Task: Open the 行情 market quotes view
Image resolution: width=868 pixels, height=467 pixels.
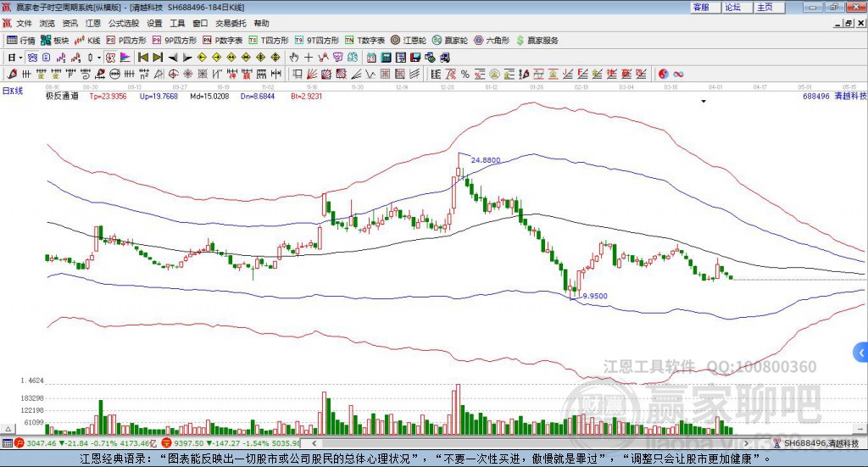Action: [x=20, y=41]
